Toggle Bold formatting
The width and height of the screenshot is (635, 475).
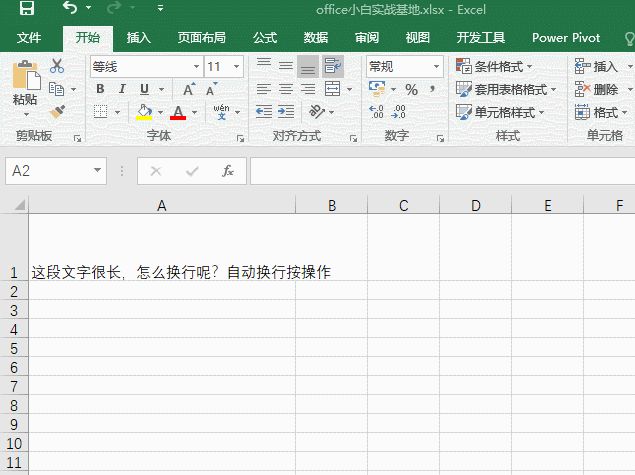(100, 90)
